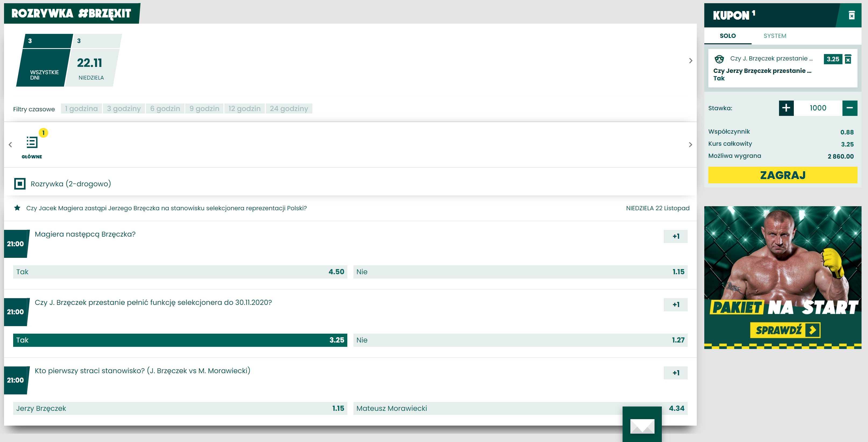Bet Tak 4.50 on Magiera successor
The image size is (868, 442).
180,272
